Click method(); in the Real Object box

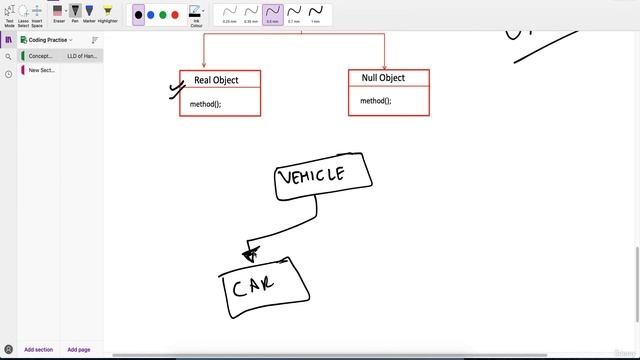coord(205,104)
